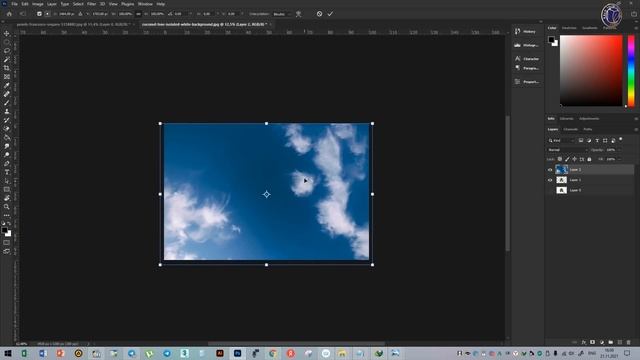Toggle lock transparent pixels

coord(560,159)
